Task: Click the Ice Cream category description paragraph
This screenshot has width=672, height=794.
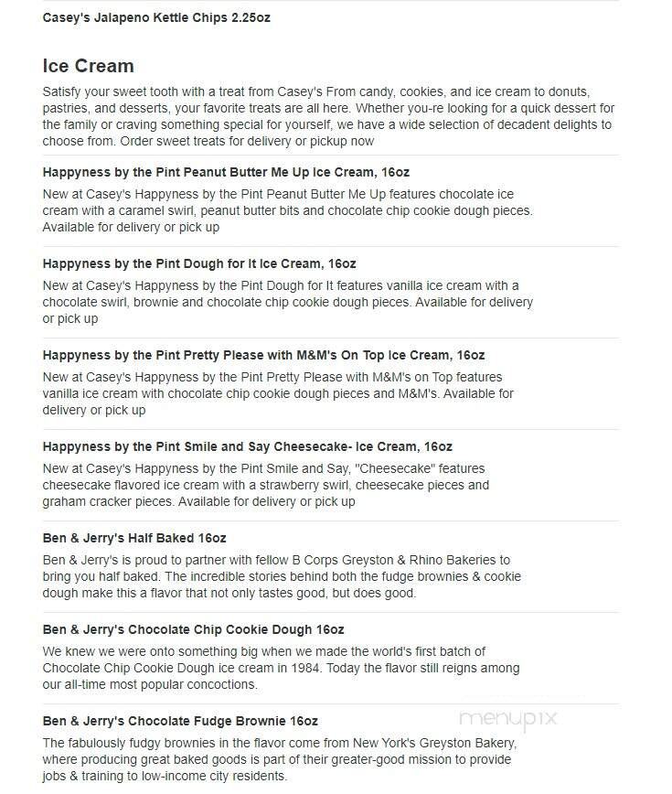Action: [328, 116]
